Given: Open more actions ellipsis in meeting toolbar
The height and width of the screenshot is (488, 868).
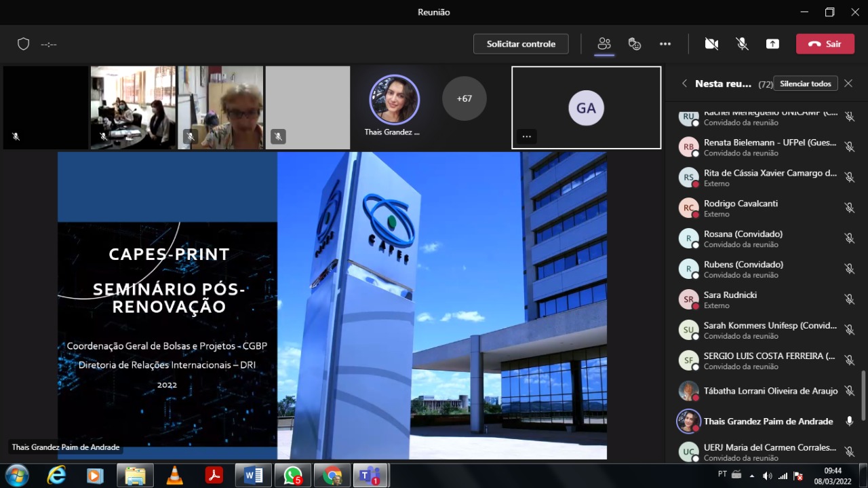Looking at the screenshot, I should pos(665,44).
